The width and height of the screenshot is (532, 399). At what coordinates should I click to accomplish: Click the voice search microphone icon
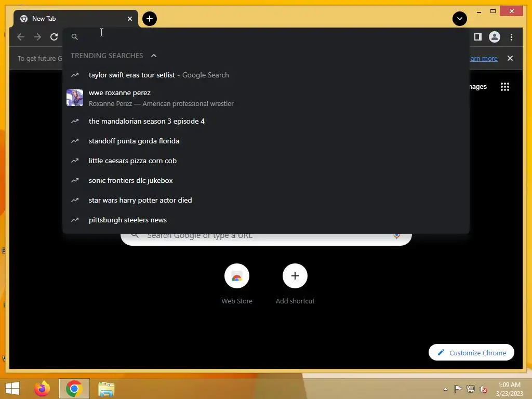coord(396,236)
